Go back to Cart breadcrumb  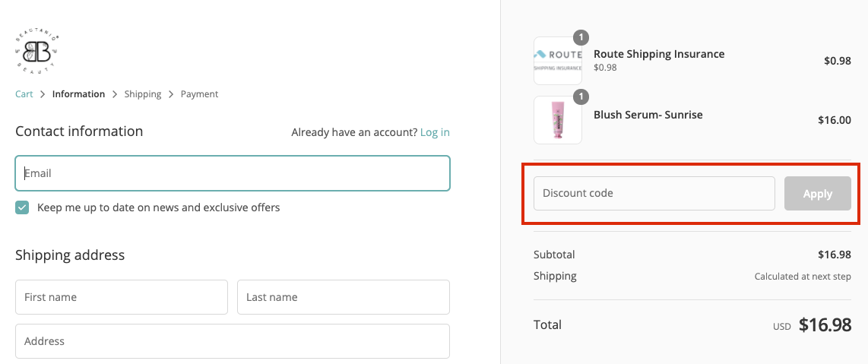click(24, 94)
